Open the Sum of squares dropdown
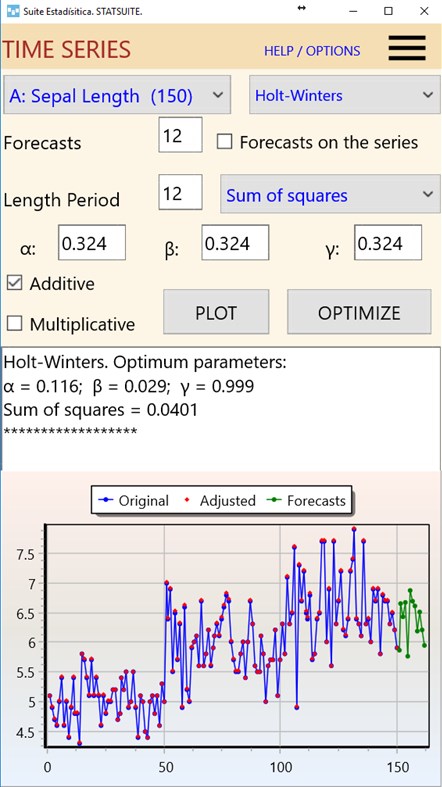 tap(330, 194)
